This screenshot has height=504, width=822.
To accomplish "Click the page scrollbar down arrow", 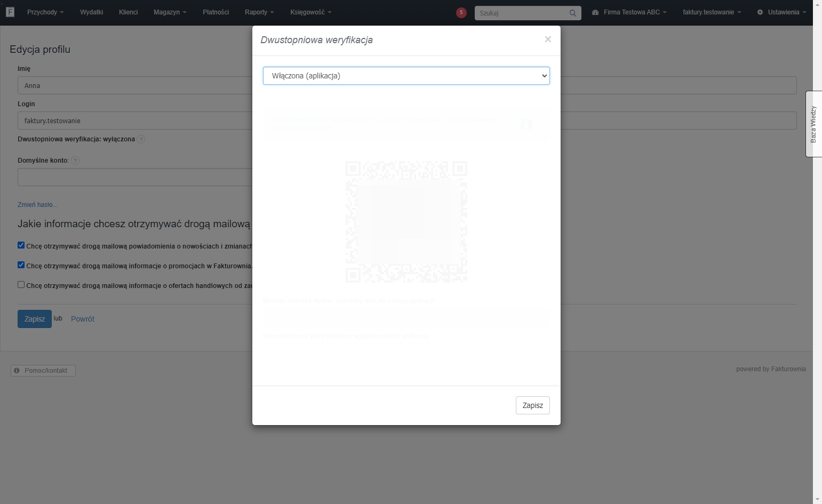I will [817, 499].
